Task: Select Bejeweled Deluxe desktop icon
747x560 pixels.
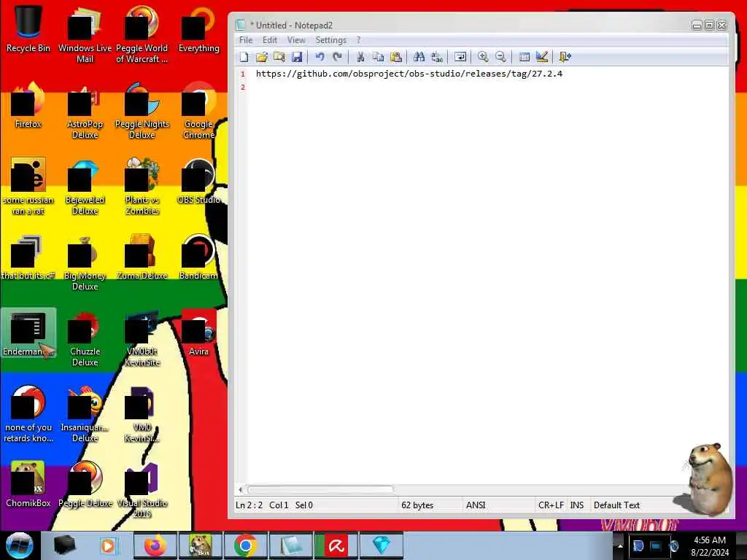Action: coord(85,186)
